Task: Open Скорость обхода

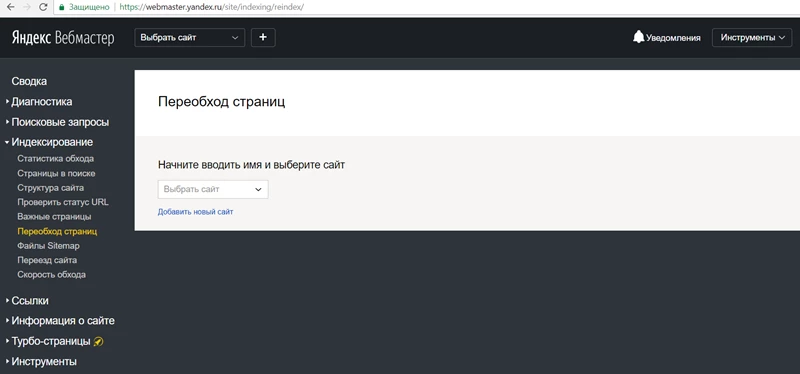Action: click(51, 275)
